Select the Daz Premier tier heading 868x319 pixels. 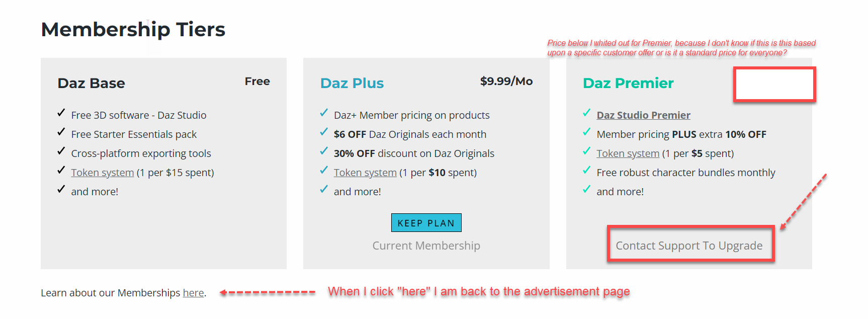coord(628,83)
